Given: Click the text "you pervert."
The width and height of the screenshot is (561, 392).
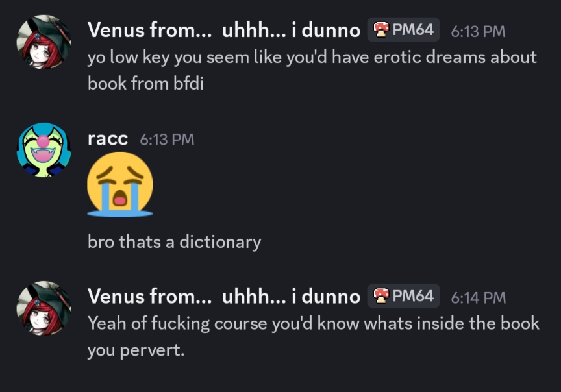Looking at the screenshot, I should point(136,350).
